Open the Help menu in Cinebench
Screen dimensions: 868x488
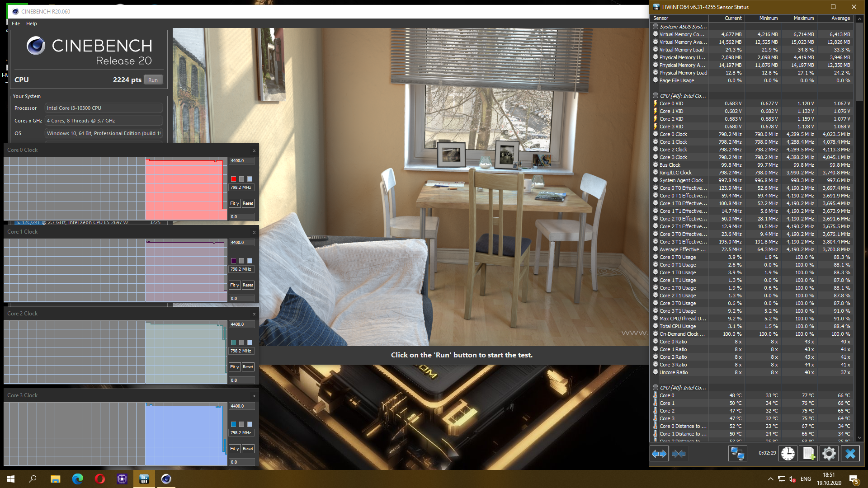[x=31, y=23]
